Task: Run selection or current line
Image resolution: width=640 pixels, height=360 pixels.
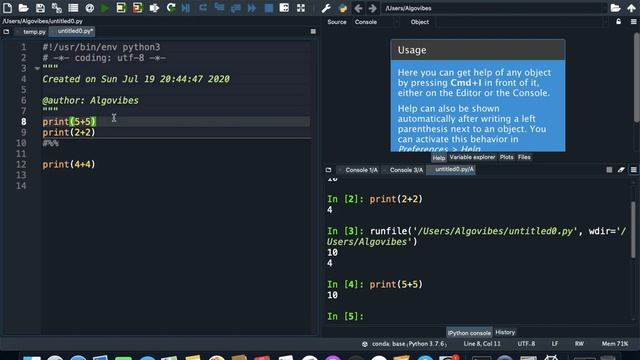Action: pyautogui.click(x=154, y=8)
